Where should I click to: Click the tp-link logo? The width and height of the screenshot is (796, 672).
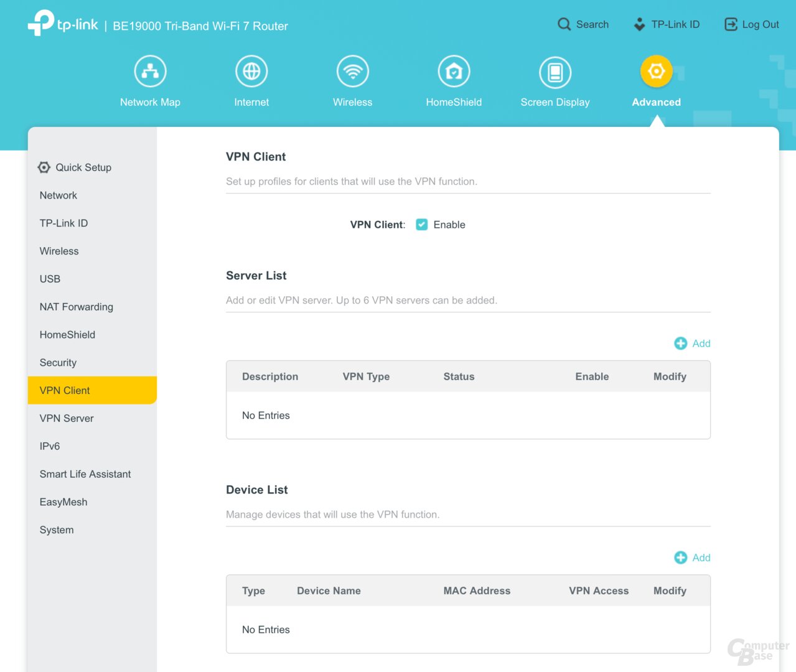[63, 24]
